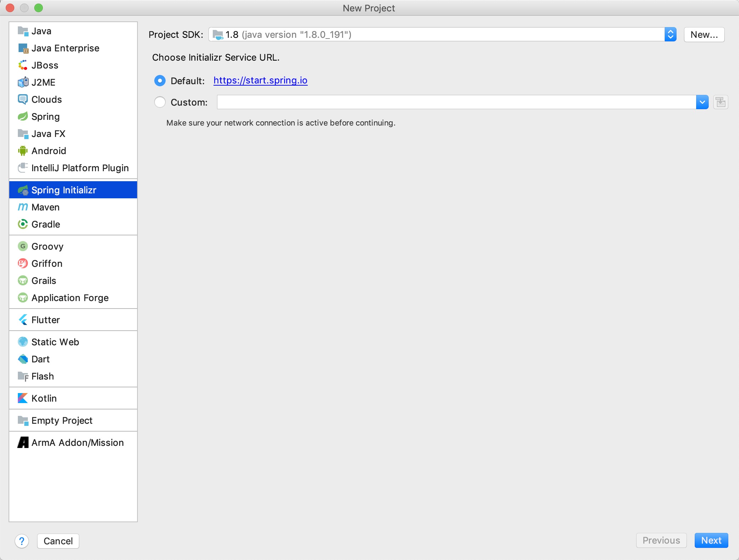Click the Empty Project icon

click(x=23, y=421)
